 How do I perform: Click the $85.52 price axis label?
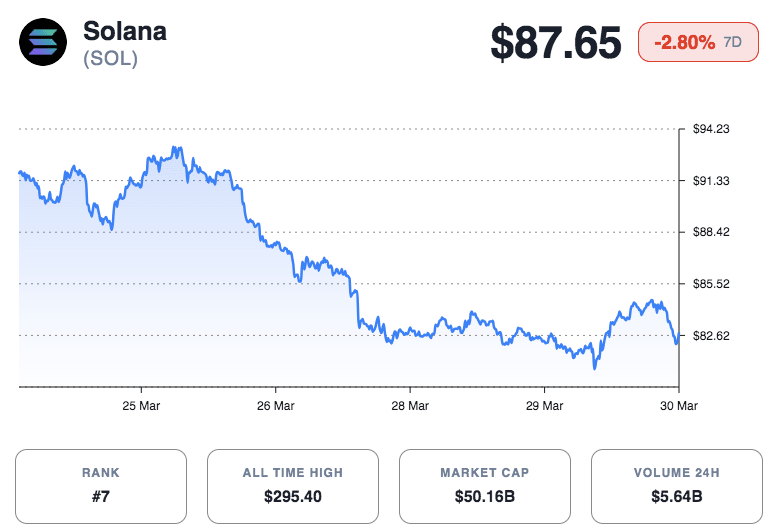coord(711,284)
